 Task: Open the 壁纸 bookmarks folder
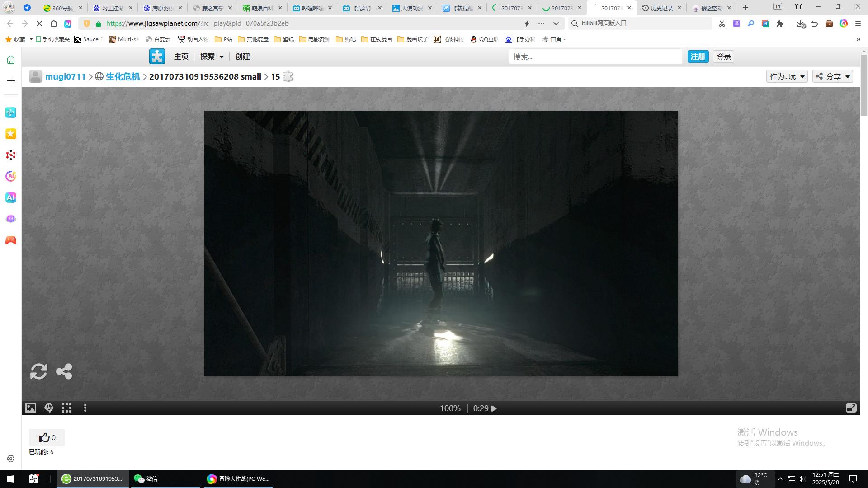coord(284,39)
